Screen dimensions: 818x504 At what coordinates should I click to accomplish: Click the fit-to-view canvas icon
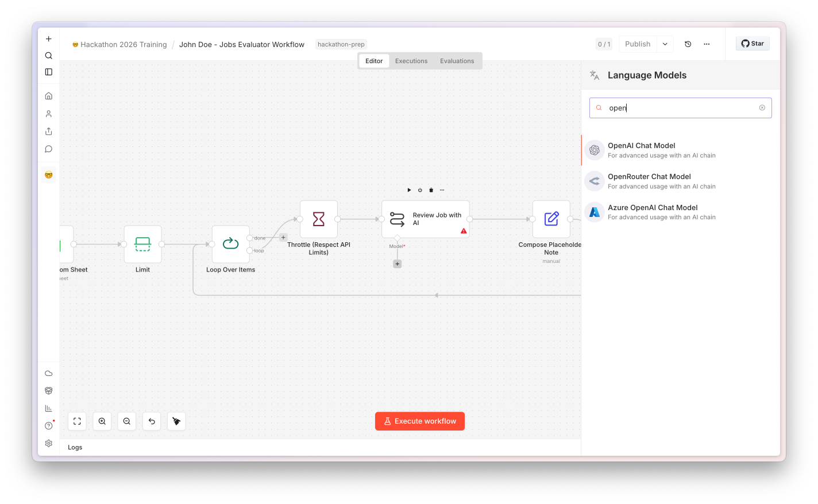pos(77,421)
